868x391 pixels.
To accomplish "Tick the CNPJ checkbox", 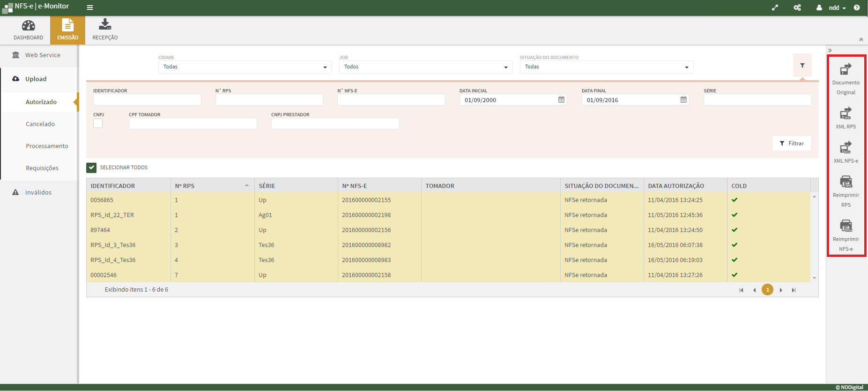I will (x=98, y=123).
